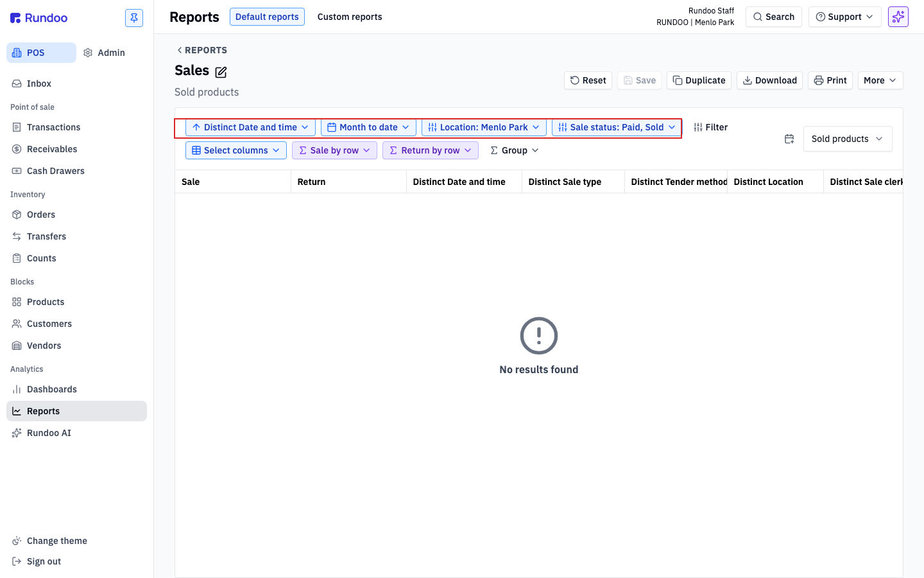
Task: Open Distinct Date and time sort dropdown
Action: (250, 127)
